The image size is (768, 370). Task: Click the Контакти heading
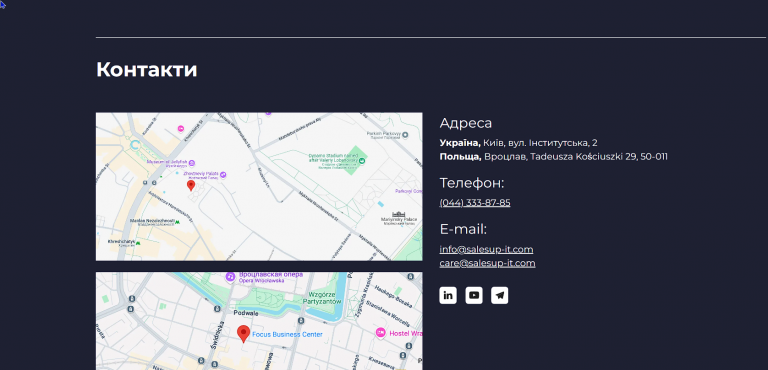click(146, 70)
